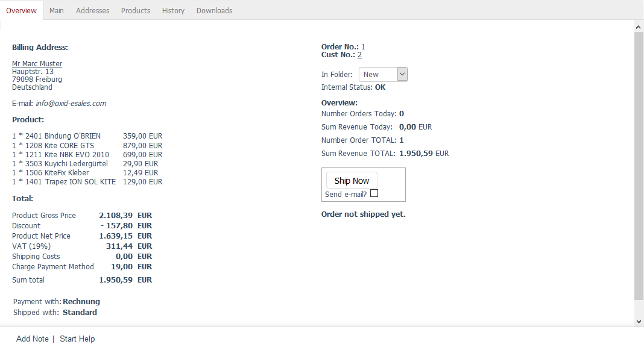The height and width of the screenshot is (350, 644).
Task: Click the Number Order TOTAL value
Action: coord(402,140)
